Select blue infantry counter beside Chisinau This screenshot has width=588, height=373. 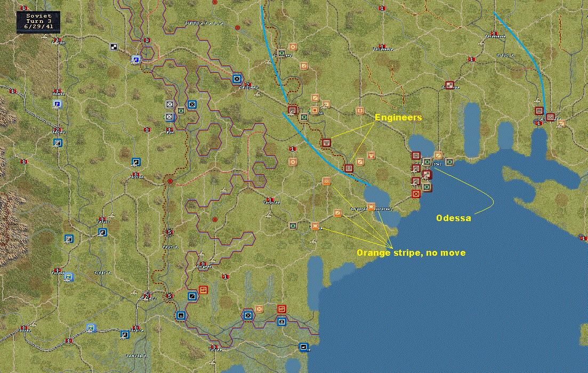click(x=237, y=79)
